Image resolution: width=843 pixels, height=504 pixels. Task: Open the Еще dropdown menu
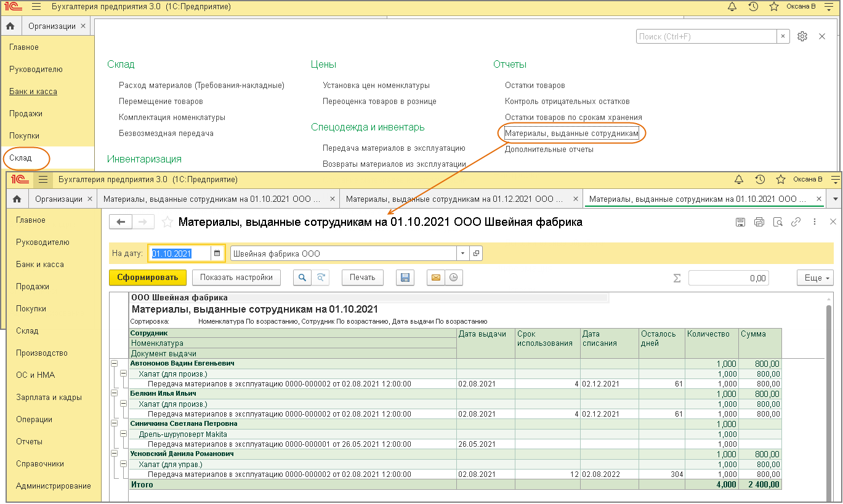click(815, 278)
